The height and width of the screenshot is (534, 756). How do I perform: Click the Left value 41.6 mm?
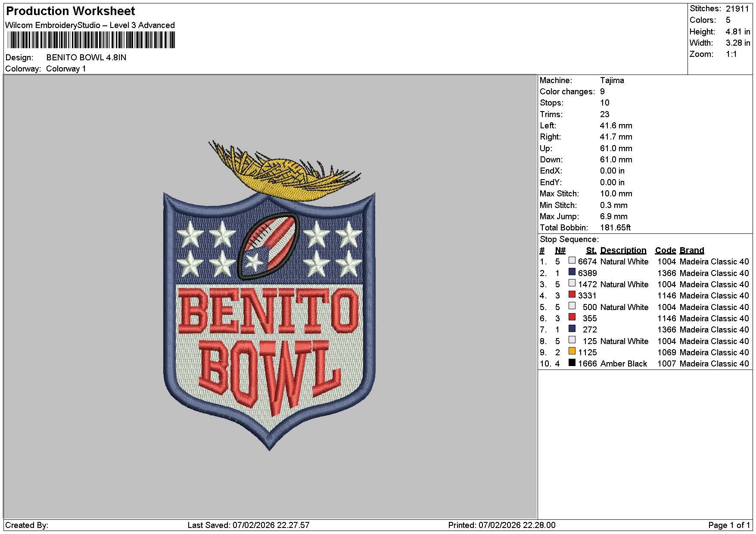tap(616, 125)
